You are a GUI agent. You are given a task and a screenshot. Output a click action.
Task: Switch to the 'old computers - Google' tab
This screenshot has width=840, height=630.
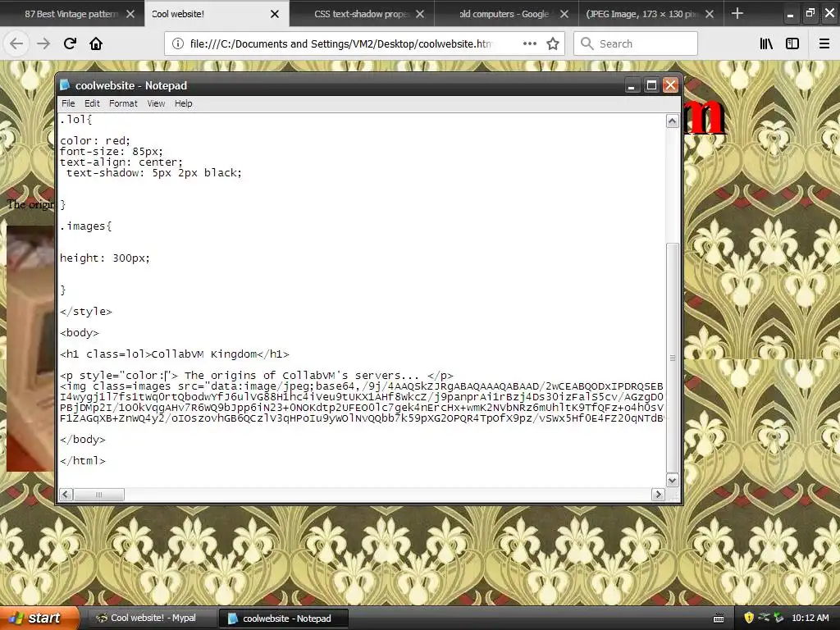click(x=504, y=14)
